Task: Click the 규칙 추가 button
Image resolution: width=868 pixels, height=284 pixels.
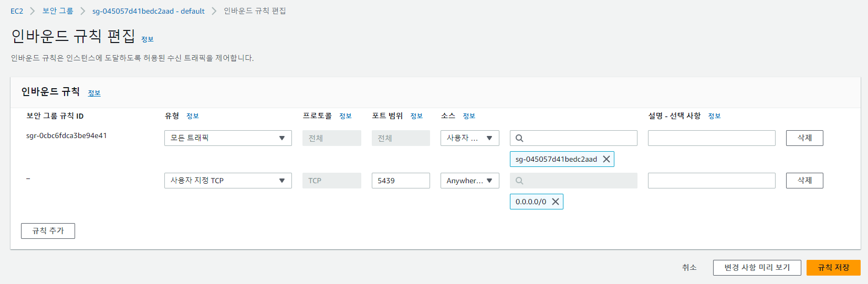Action: point(48,231)
